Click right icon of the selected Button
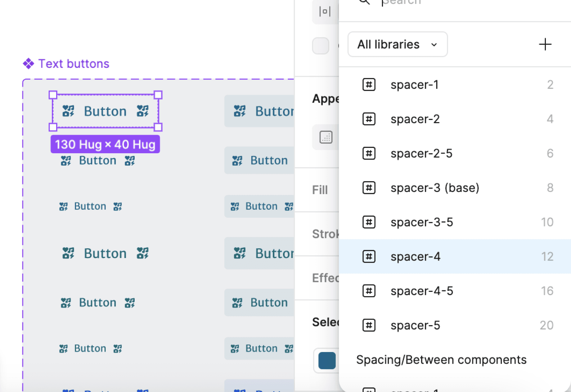571x392 pixels. point(143,111)
